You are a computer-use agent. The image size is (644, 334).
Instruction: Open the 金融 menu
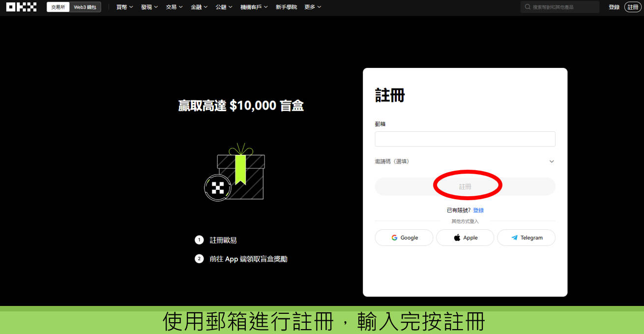[199, 7]
